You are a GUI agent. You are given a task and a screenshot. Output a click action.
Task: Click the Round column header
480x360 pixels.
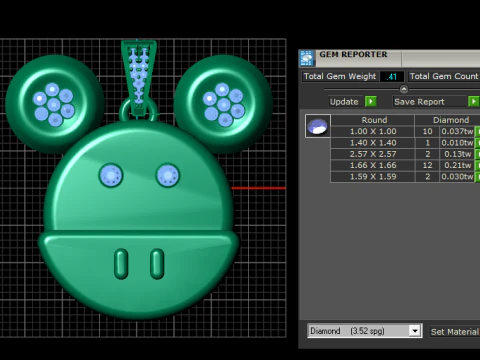(x=374, y=120)
